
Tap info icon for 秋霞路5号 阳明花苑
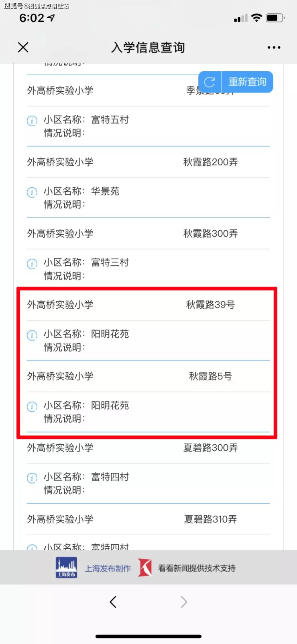[32, 406]
